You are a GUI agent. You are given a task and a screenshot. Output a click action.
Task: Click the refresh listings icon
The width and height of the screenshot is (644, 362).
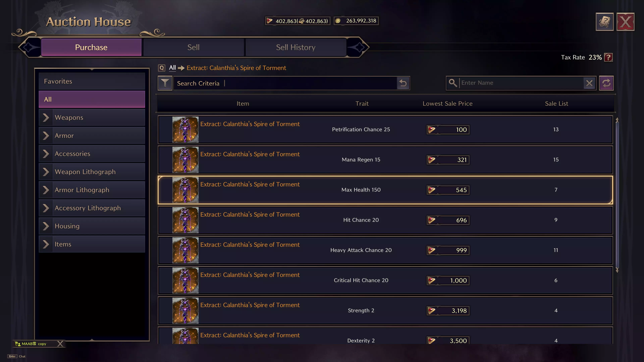coord(606,83)
